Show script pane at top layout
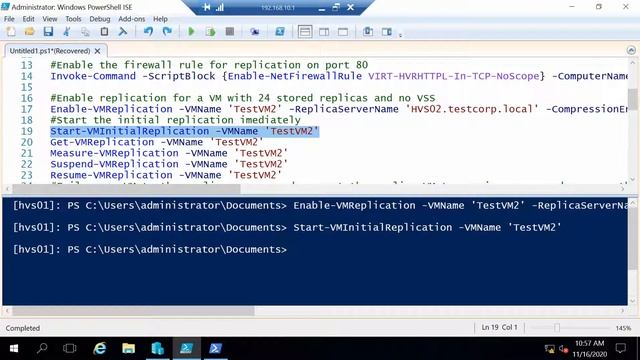This screenshot has width=640, height=360. pyautogui.click(x=305, y=31)
